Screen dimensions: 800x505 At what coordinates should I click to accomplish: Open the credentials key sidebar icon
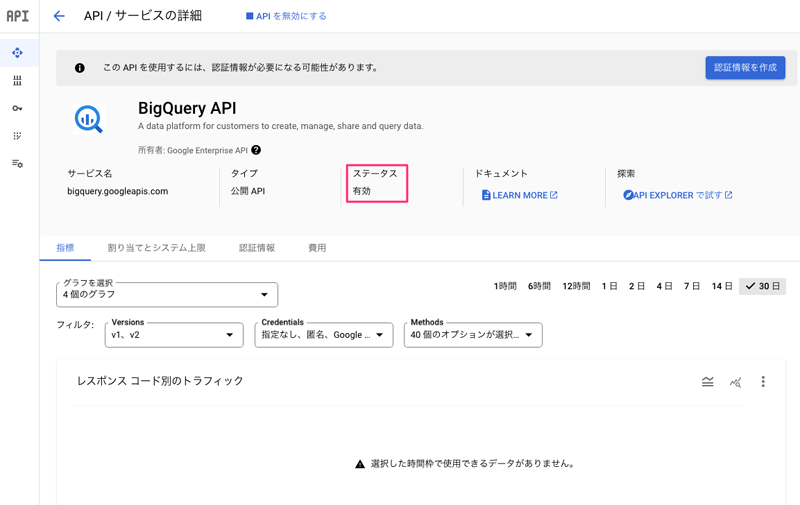coord(17,108)
